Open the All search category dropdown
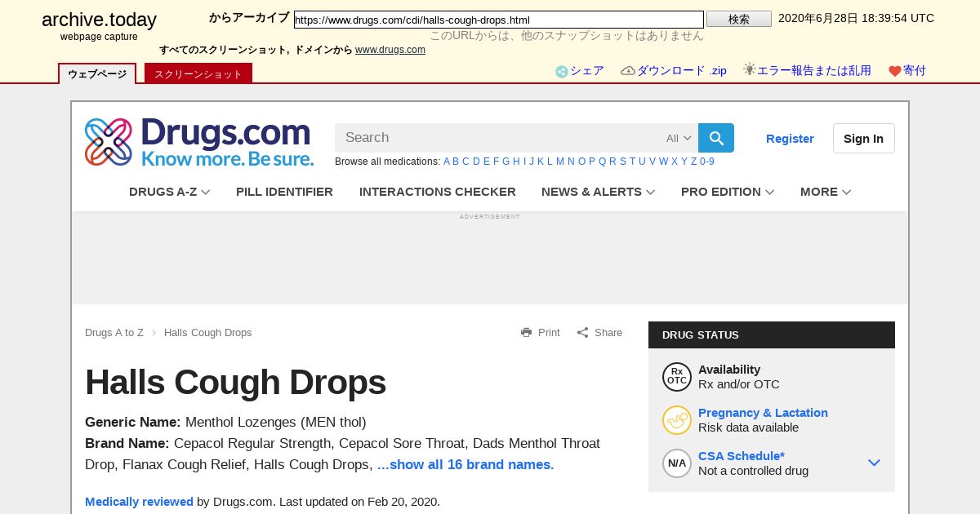Viewport: 980px width, 514px height. coord(679,138)
